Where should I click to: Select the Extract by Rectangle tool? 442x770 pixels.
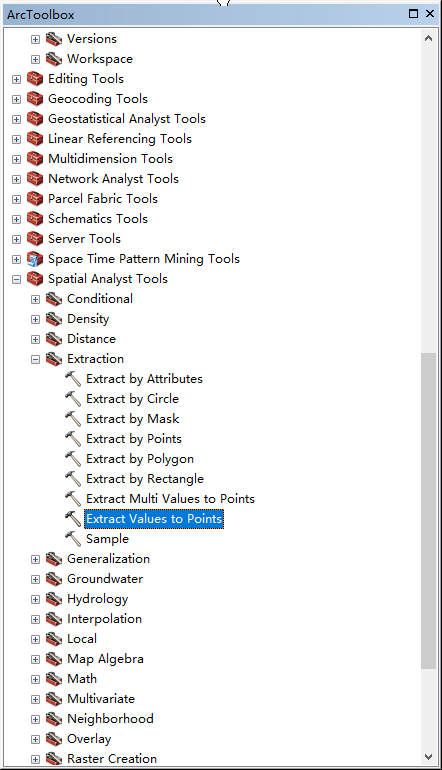[145, 479]
